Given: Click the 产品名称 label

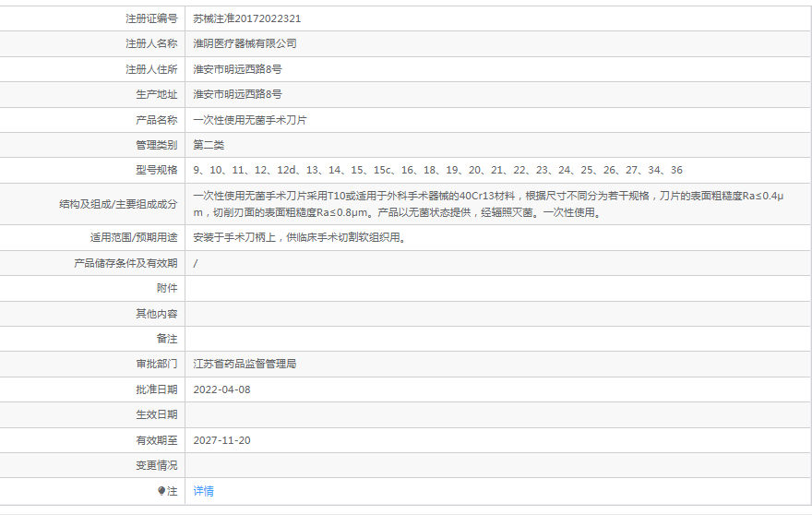Looking at the screenshot, I should pos(156,120).
